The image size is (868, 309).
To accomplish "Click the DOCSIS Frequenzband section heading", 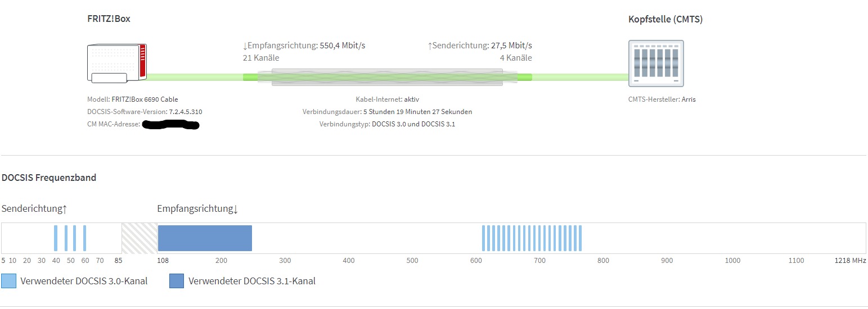I will pos(49,178).
